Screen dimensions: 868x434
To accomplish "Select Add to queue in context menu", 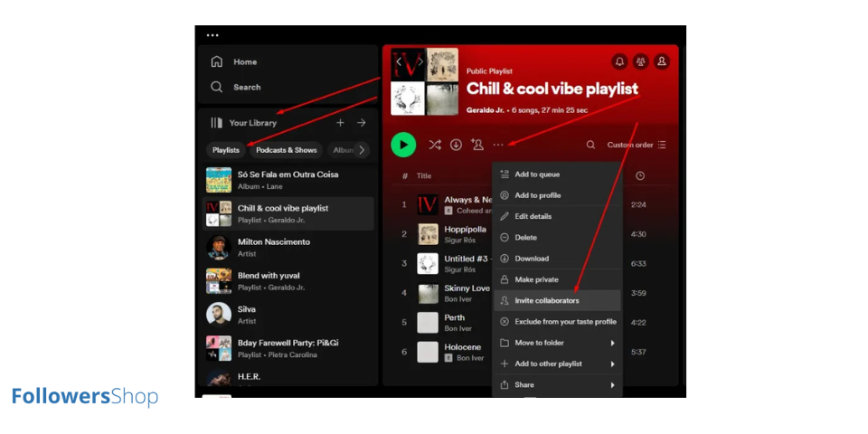I will tap(557, 175).
